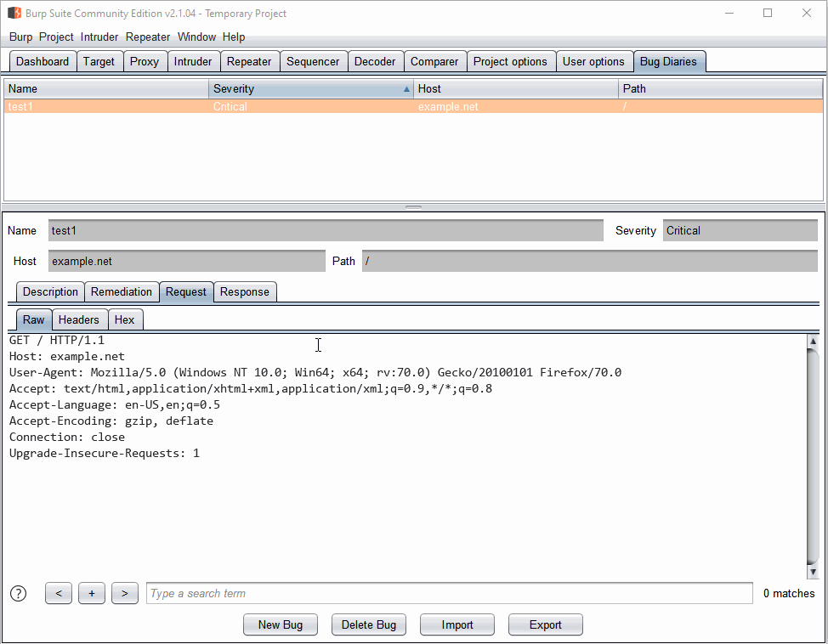Image resolution: width=828 pixels, height=644 pixels.
Task: Click the Path field
Action: (x=590, y=262)
